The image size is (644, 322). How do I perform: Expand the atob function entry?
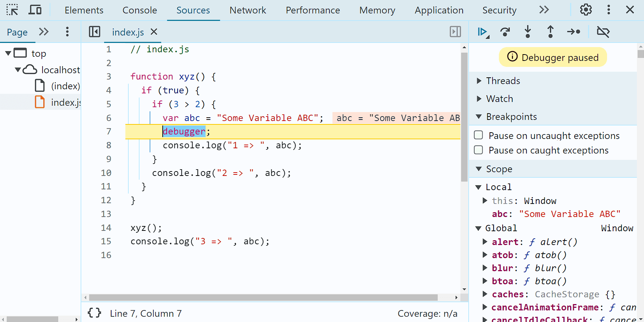coord(485,255)
